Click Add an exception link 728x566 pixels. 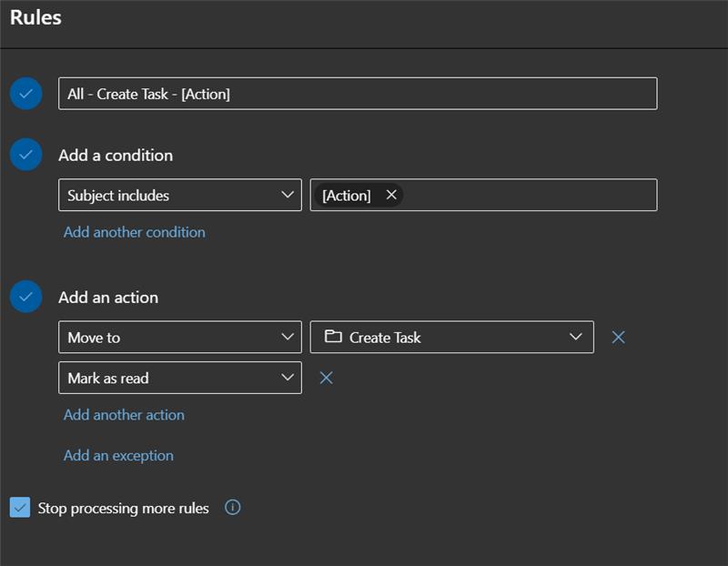(x=118, y=456)
